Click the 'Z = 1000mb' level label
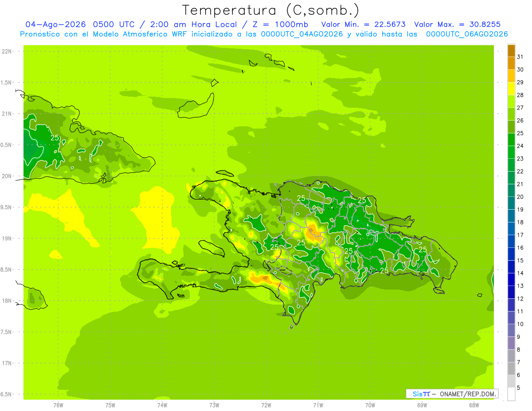The height and width of the screenshot is (411, 532). point(280,24)
